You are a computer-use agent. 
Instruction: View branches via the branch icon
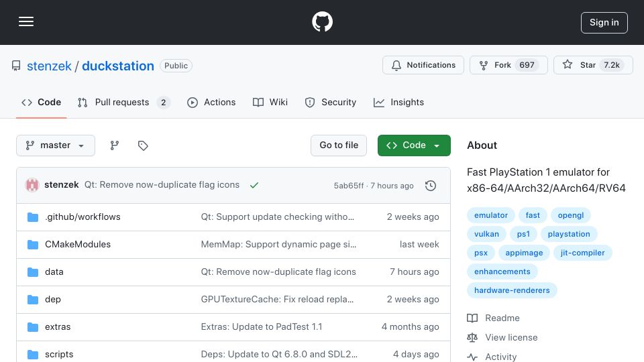(115, 145)
